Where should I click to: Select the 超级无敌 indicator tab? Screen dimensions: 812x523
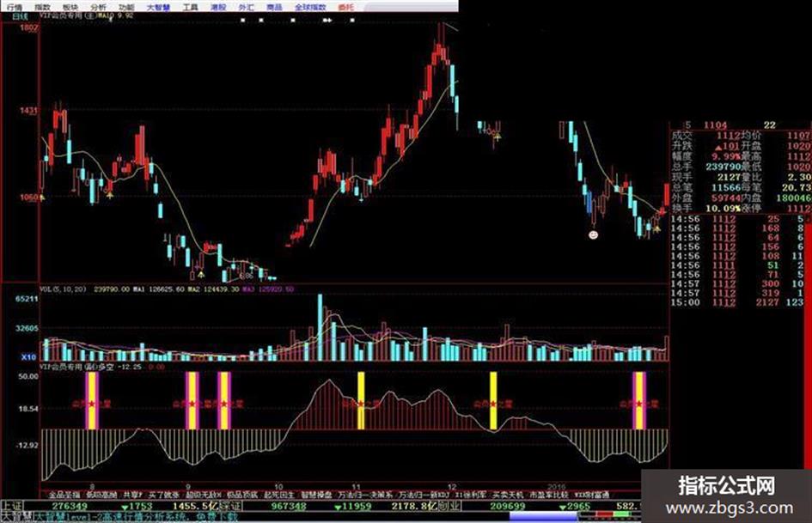[204, 495]
